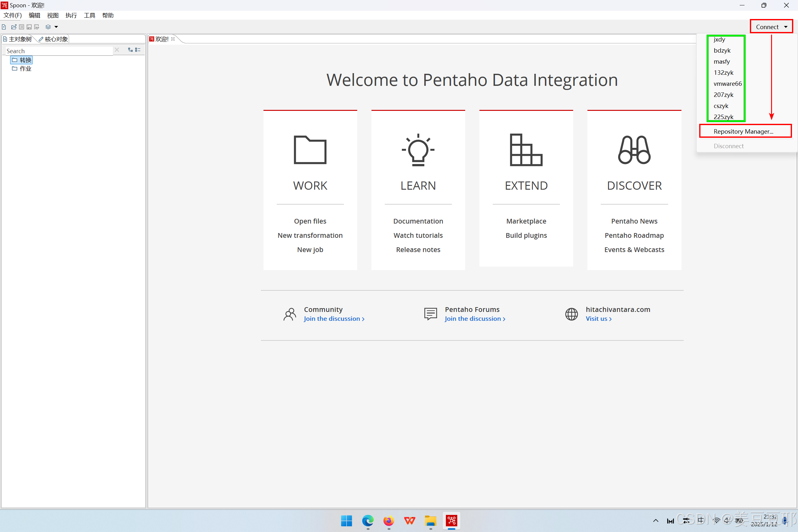Select the vmware66 repository entry

pos(727,84)
